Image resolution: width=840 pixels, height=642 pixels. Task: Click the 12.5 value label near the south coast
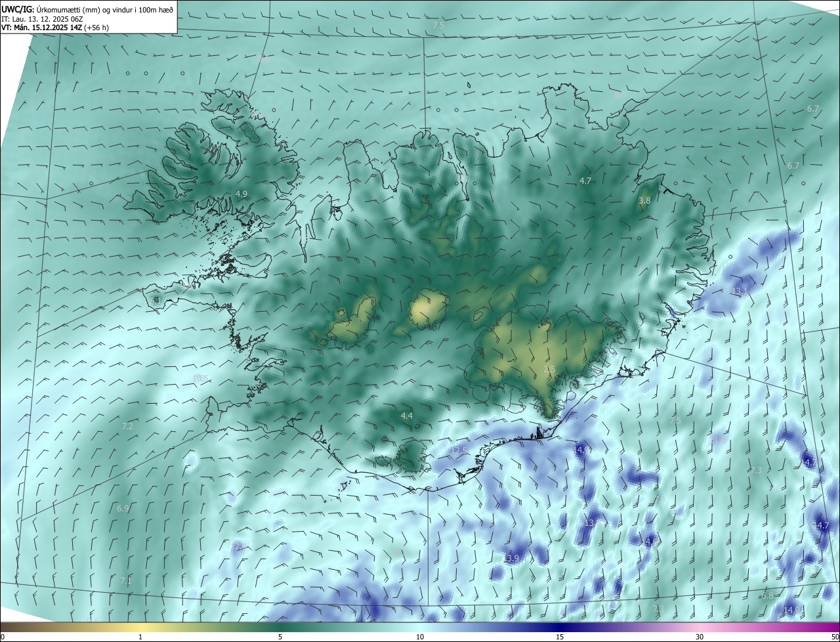coord(459,450)
